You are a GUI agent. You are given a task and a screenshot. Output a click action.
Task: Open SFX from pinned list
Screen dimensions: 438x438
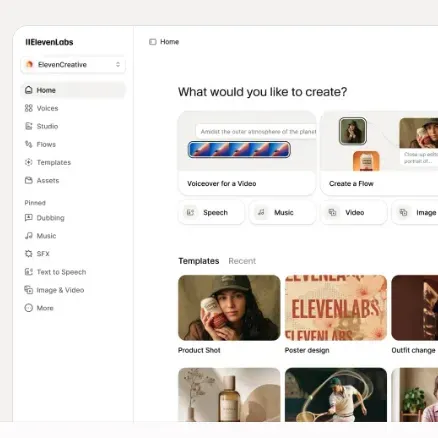click(73, 254)
